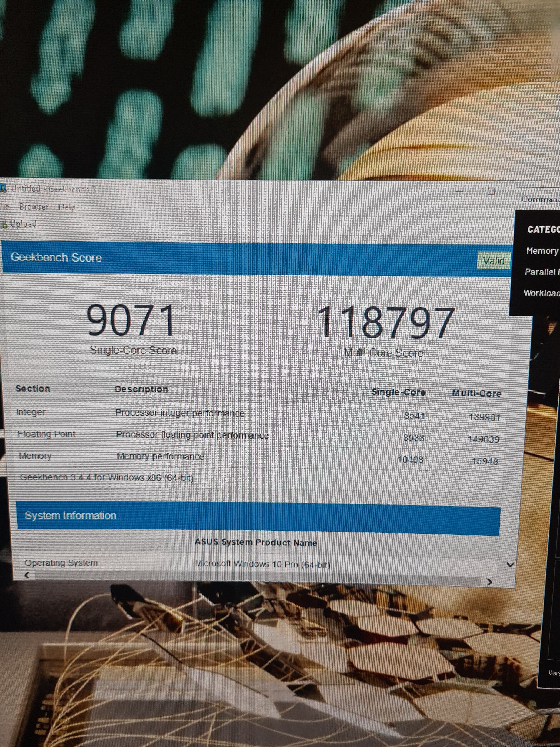Click Processor floating point performance description

click(192, 435)
